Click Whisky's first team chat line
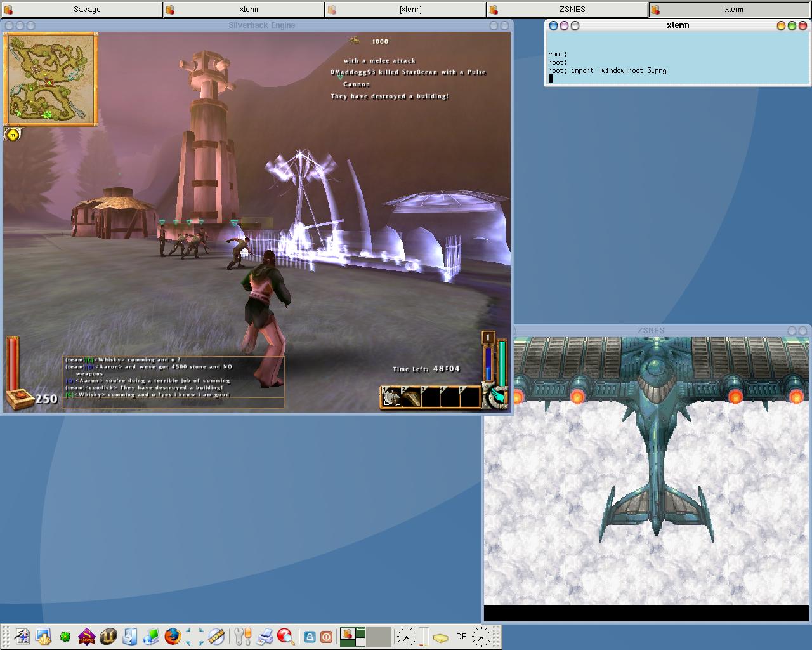Viewport: 812px width, 650px height. [123, 360]
